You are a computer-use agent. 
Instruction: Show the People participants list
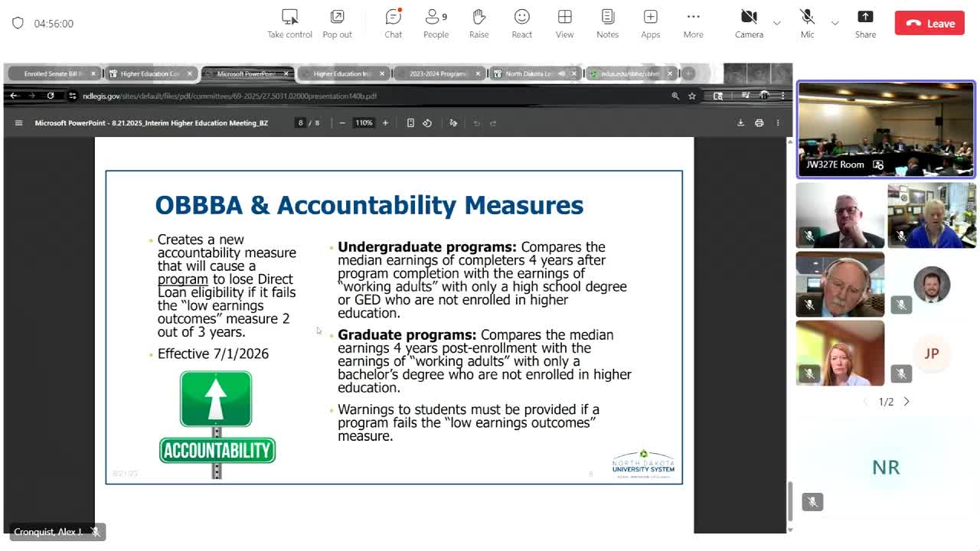click(436, 24)
